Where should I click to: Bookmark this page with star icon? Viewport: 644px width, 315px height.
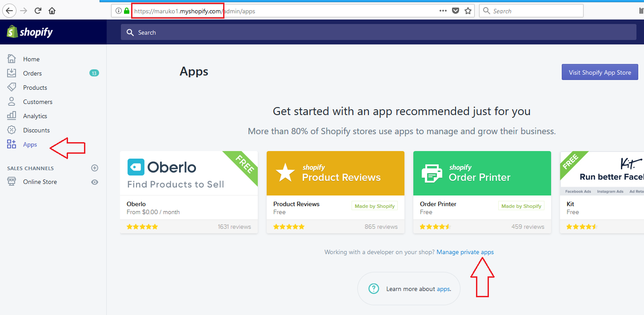468,11
